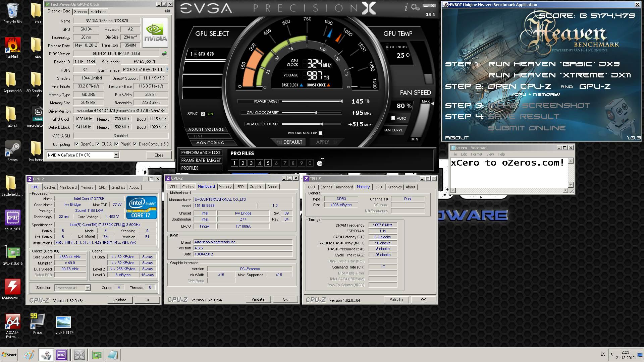Open the GPU selection dropdown in GPU-Z
The image size is (644, 362).
point(116,155)
